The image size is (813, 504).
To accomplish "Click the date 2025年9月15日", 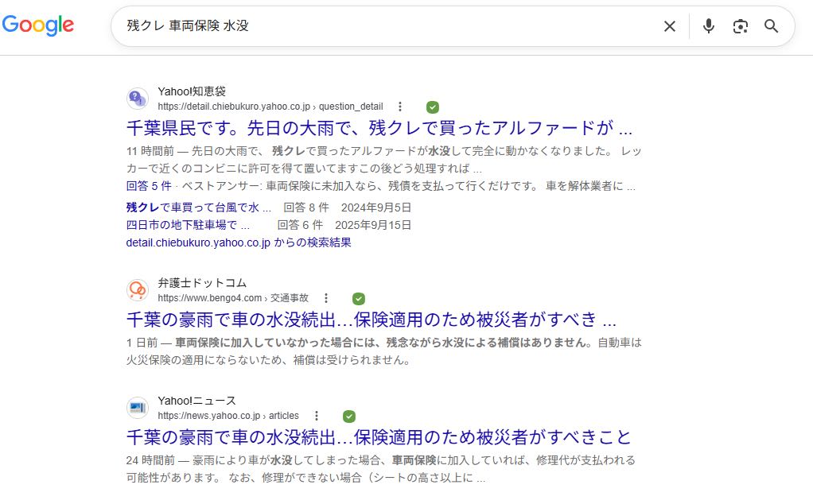I will [x=373, y=225].
